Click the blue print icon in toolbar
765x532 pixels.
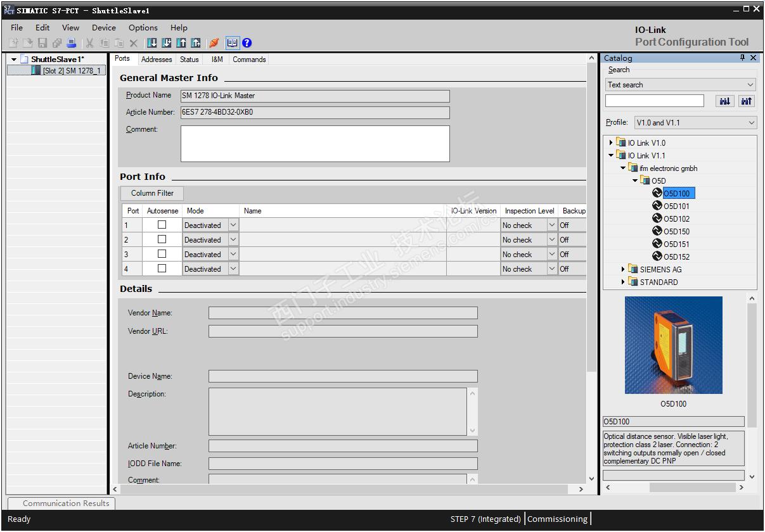click(71, 43)
